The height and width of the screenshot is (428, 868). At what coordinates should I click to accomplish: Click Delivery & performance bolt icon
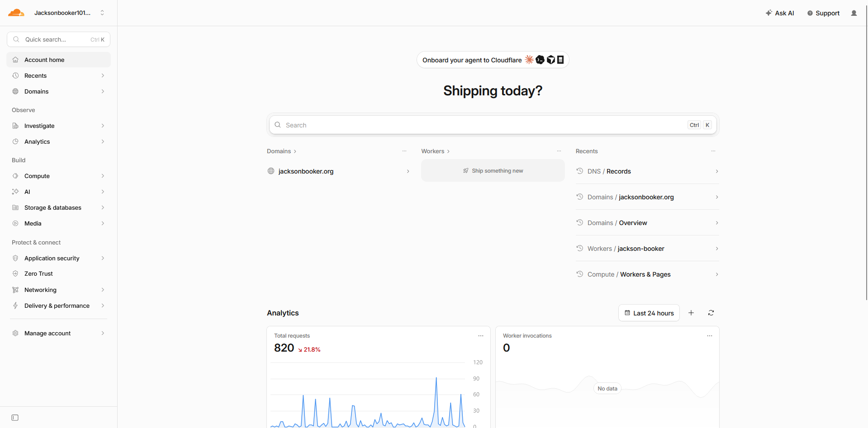15,306
